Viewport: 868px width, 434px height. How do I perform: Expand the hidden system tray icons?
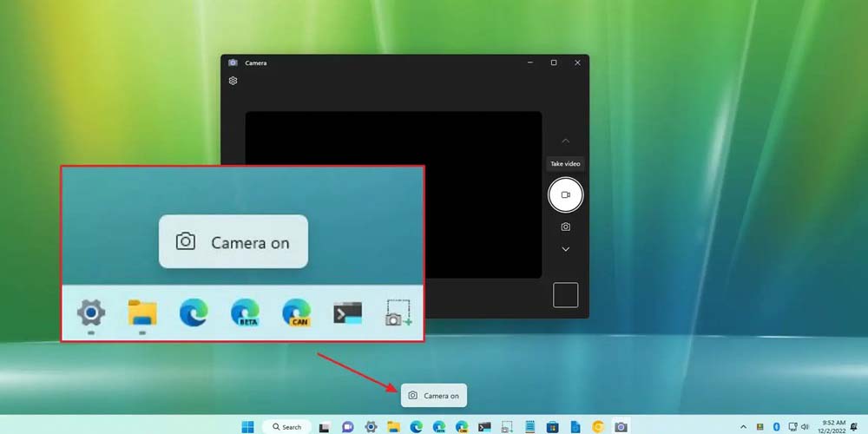(743, 426)
